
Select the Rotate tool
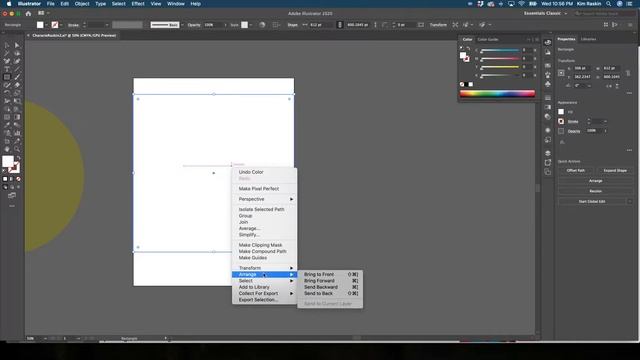pos(7,93)
